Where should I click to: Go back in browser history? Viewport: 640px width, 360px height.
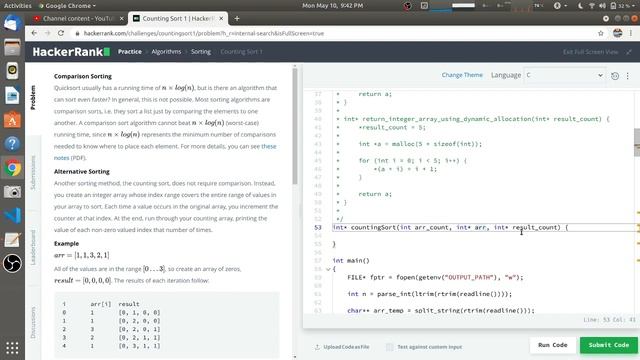tap(34, 33)
